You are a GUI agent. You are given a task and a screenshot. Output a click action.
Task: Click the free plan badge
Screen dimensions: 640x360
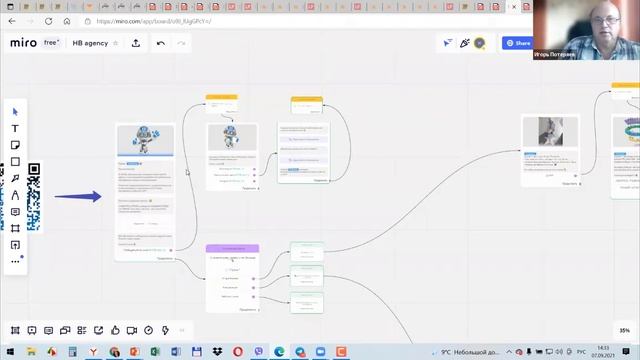click(51, 42)
